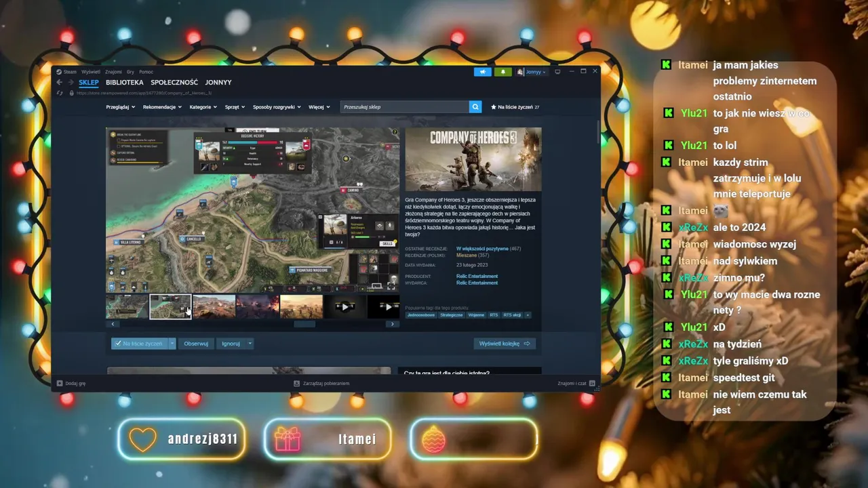Open the Mieszane Polish reviews link
Screen dimensions: 868x488
click(x=467, y=256)
